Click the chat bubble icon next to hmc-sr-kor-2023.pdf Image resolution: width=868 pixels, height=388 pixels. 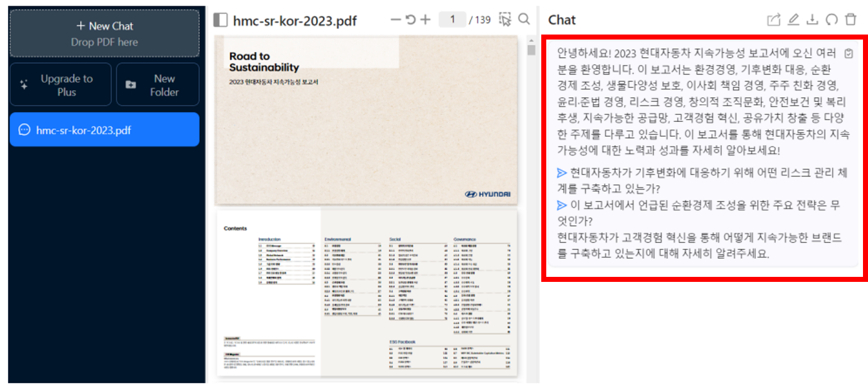(x=24, y=130)
